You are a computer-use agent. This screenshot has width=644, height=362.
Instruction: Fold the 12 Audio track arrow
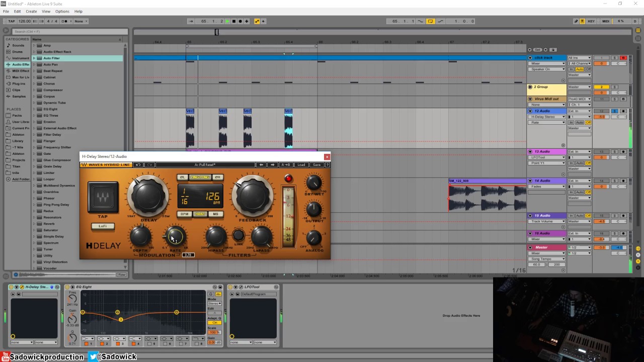[x=530, y=111]
